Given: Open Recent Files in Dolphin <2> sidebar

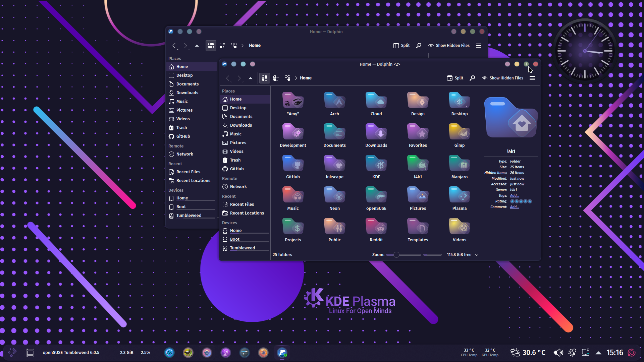Looking at the screenshot, I should tap(245, 204).
